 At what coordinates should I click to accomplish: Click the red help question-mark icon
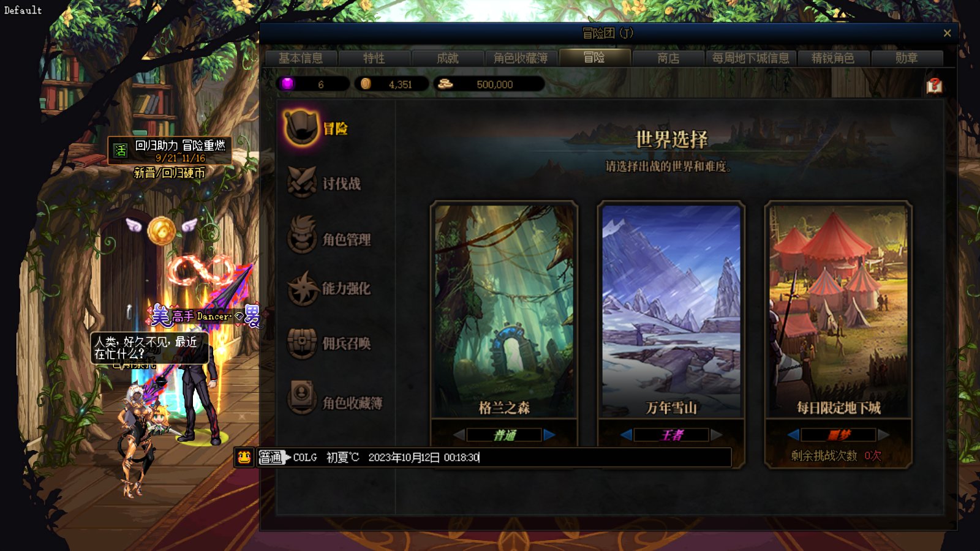click(934, 85)
